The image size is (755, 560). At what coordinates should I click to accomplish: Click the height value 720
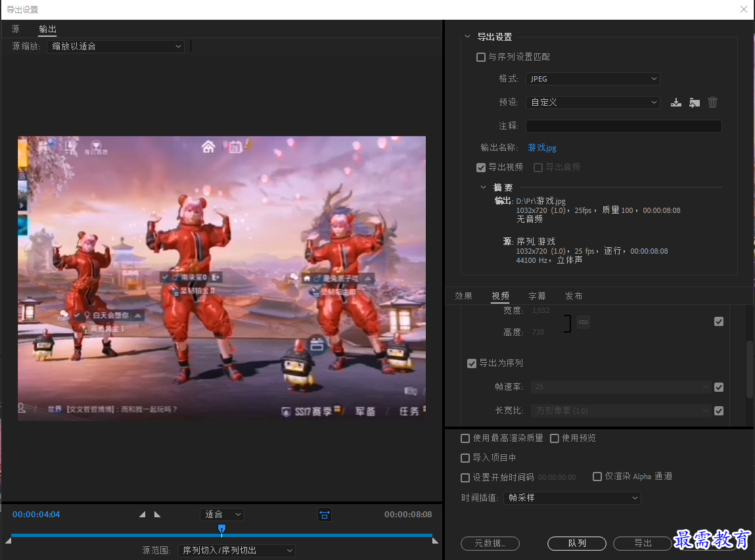538,332
